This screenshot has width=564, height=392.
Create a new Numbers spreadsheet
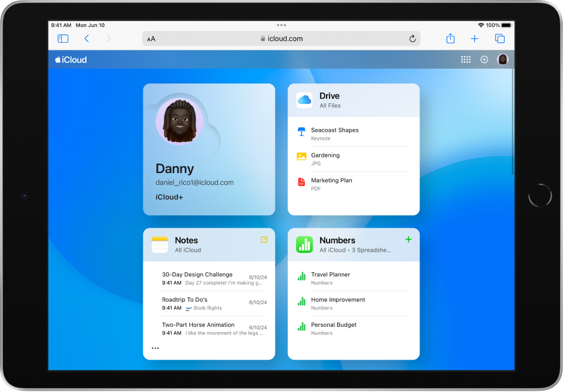coord(409,239)
